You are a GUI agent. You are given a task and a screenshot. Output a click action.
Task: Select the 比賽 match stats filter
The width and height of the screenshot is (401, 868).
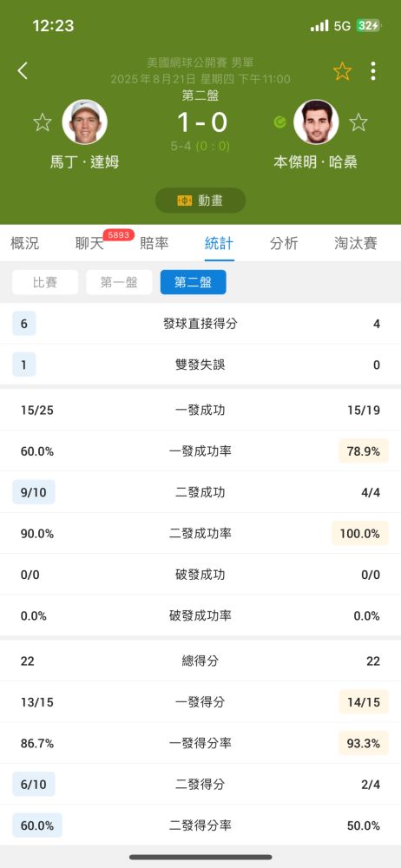click(45, 282)
